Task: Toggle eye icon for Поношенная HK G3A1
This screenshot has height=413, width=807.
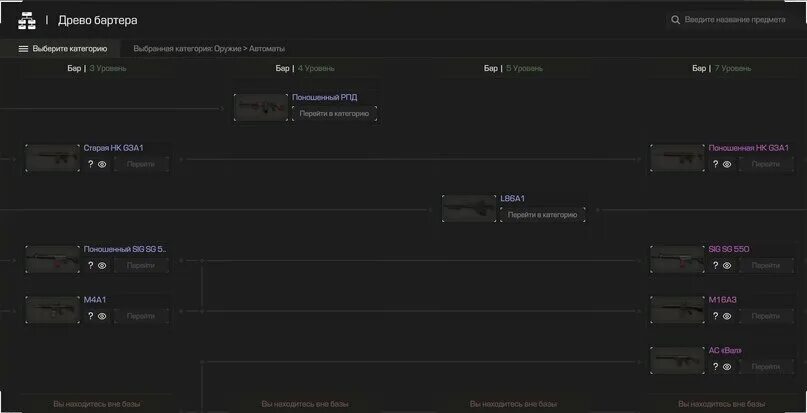Action: pyautogui.click(x=727, y=164)
